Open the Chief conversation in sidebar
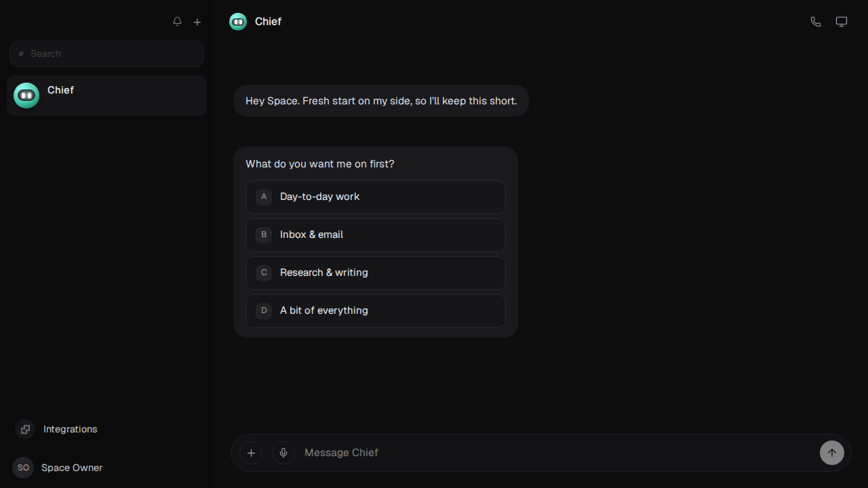Viewport: 868px width, 488px height. [106, 96]
